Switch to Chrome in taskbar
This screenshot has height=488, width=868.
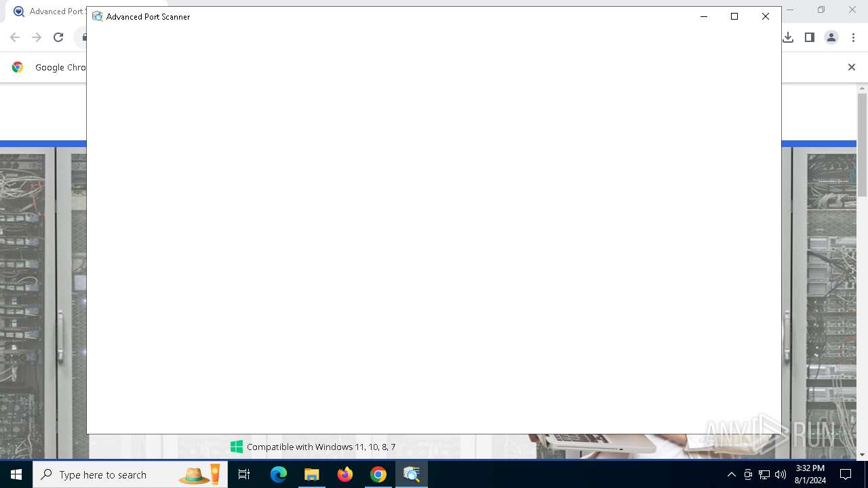click(x=378, y=474)
